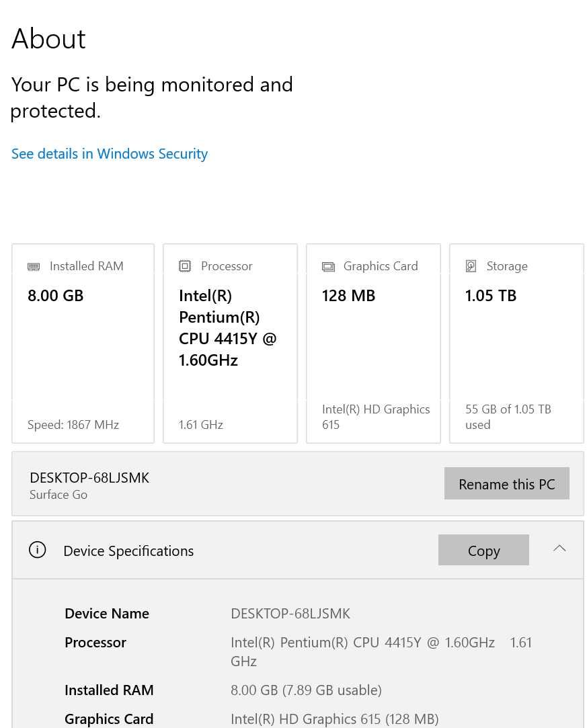Screen dimensions: 587x728
Task: Select the Processor Pentium 4415Y card
Action: click(231, 343)
